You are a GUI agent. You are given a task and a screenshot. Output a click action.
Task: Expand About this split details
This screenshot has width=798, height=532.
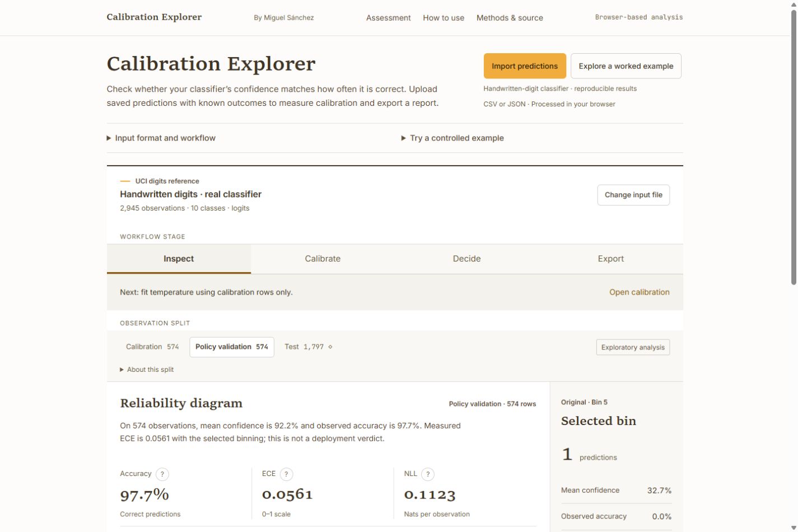(x=147, y=370)
